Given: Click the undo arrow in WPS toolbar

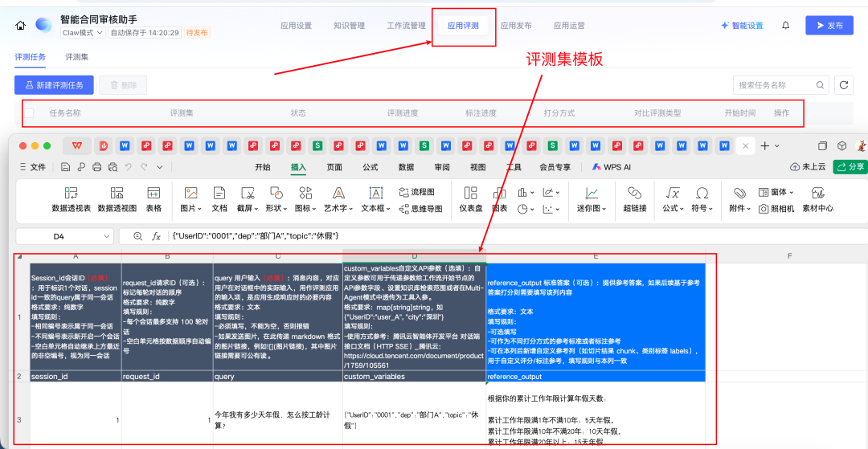Looking at the screenshot, I should point(129,167).
